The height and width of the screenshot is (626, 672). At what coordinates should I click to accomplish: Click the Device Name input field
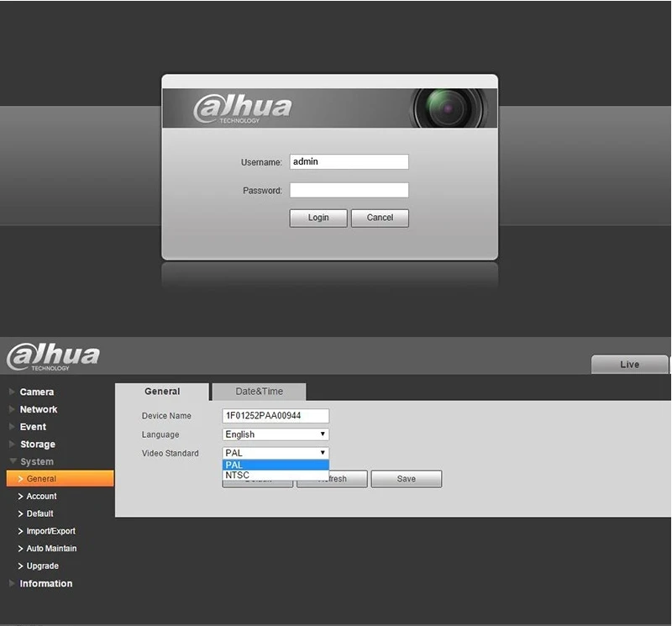[276, 415]
